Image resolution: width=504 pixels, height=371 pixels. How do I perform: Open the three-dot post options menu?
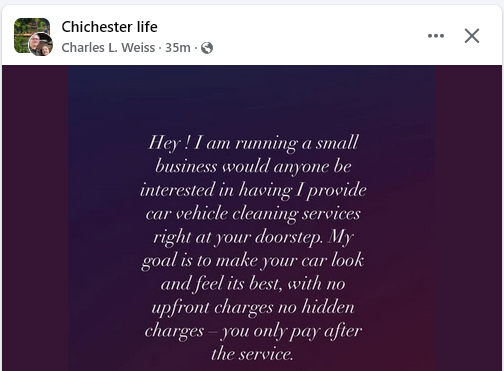(436, 36)
